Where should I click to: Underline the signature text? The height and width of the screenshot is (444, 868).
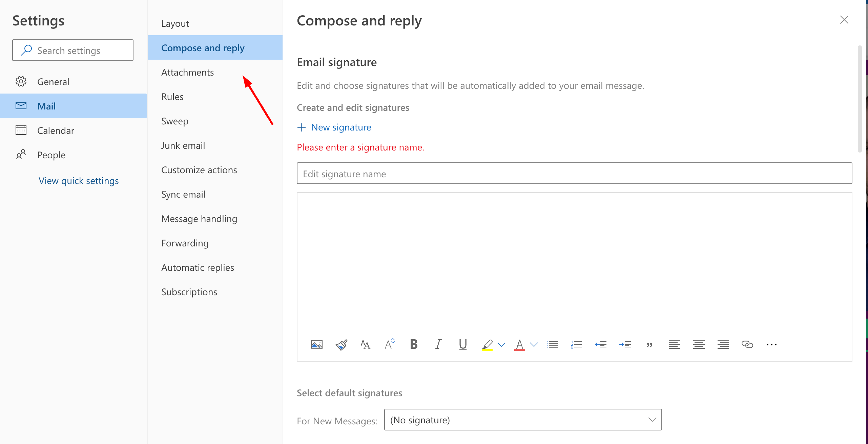[463, 344]
